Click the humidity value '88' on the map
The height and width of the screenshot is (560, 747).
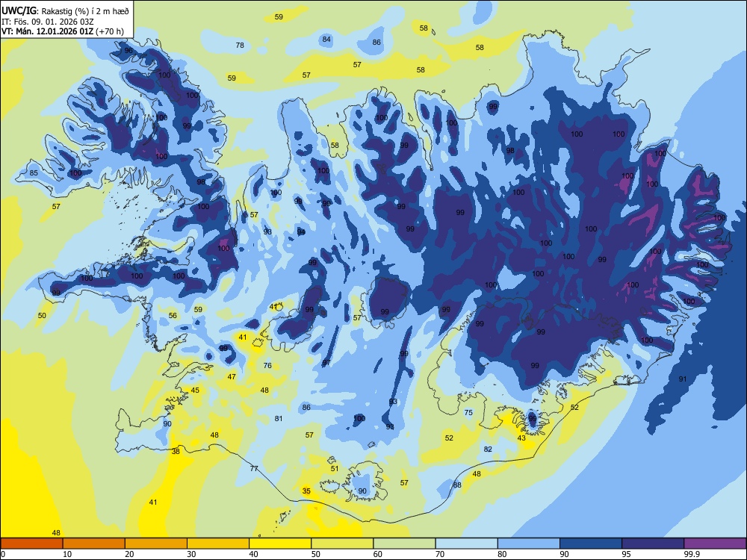pos(457,485)
